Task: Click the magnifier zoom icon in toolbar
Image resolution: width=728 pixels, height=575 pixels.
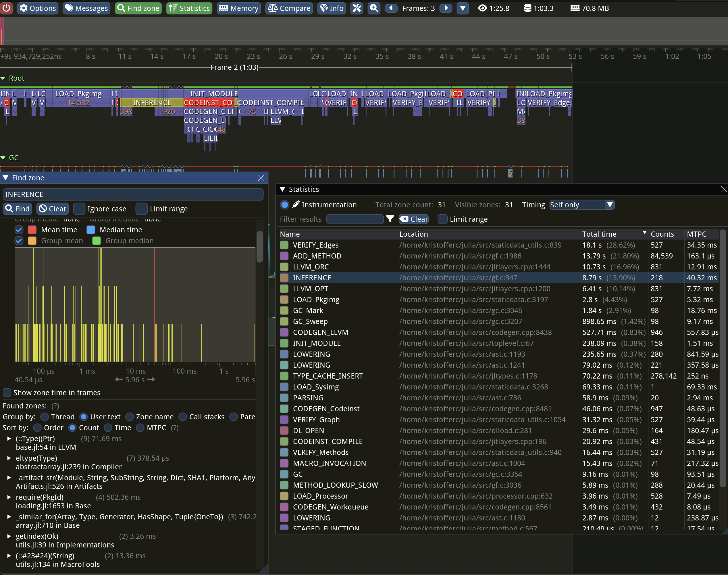Action: tap(374, 8)
